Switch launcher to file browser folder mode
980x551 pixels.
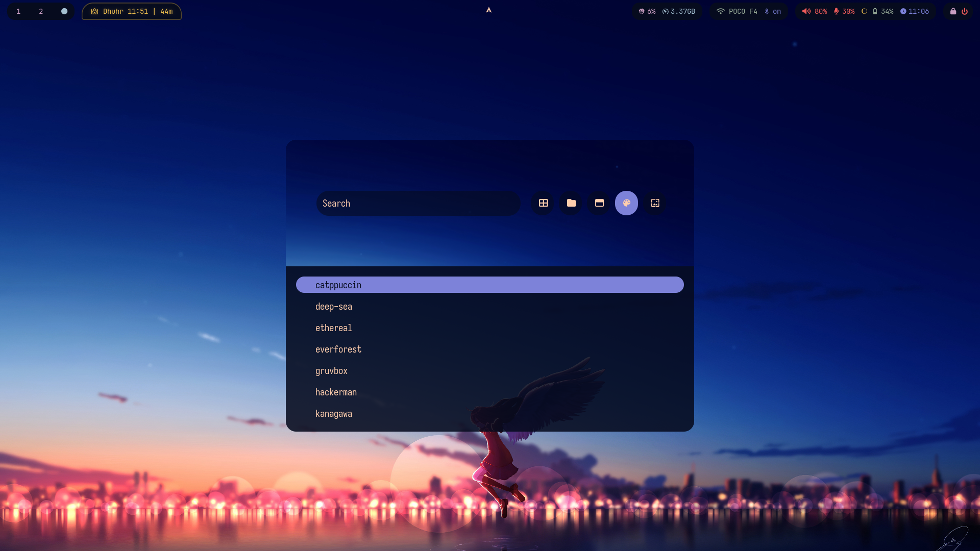[571, 203]
